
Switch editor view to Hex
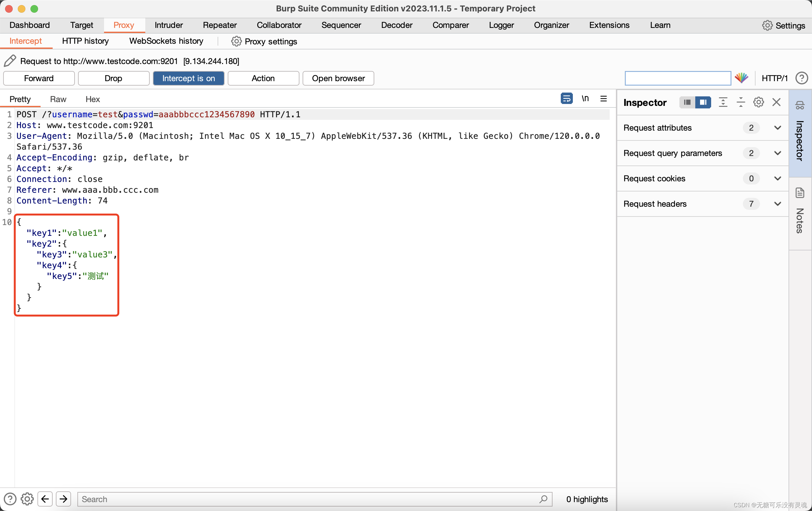click(x=93, y=99)
